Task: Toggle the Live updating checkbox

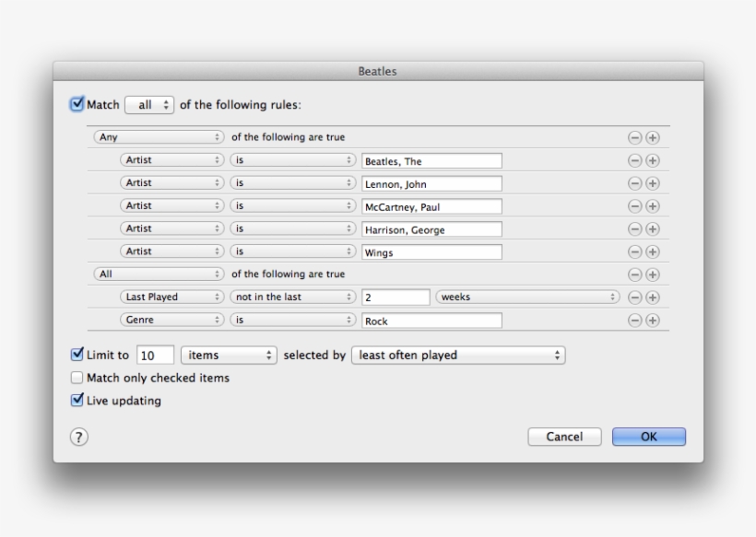Action: coord(77,400)
